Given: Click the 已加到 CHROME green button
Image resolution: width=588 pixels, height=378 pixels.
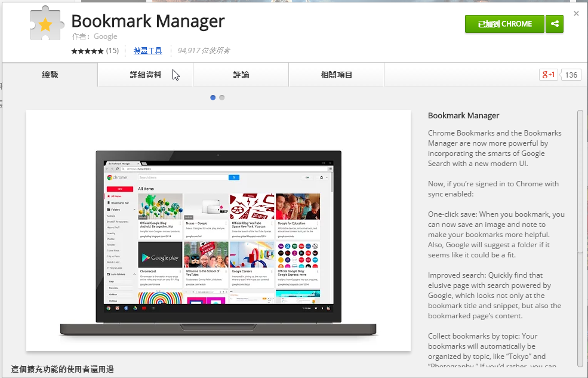Looking at the screenshot, I should click(x=504, y=24).
